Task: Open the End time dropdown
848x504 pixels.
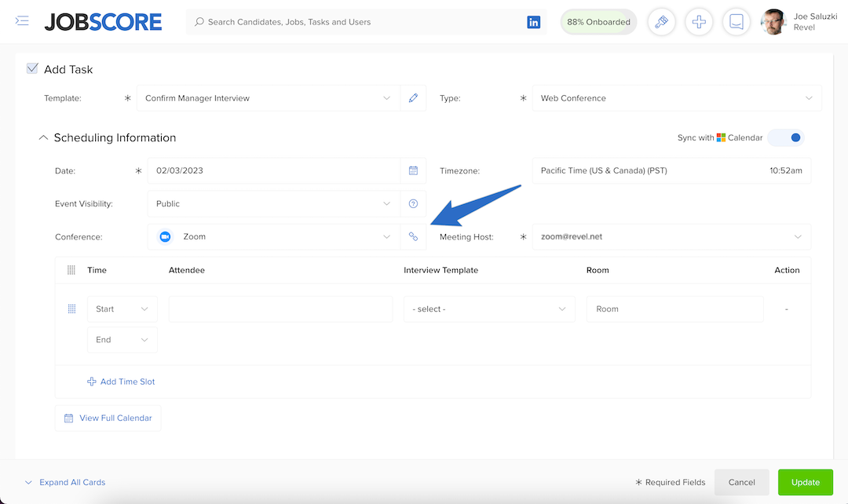Action: coord(122,340)
